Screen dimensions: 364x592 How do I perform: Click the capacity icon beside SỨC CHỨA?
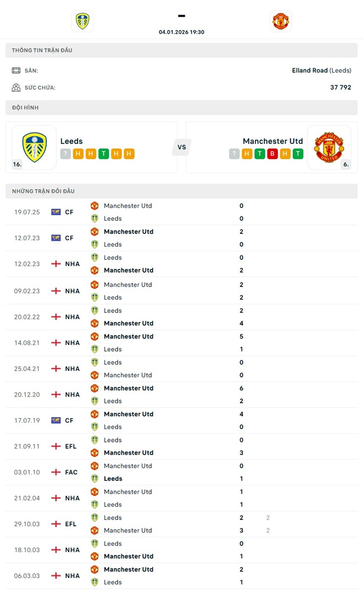pos(16,87)
